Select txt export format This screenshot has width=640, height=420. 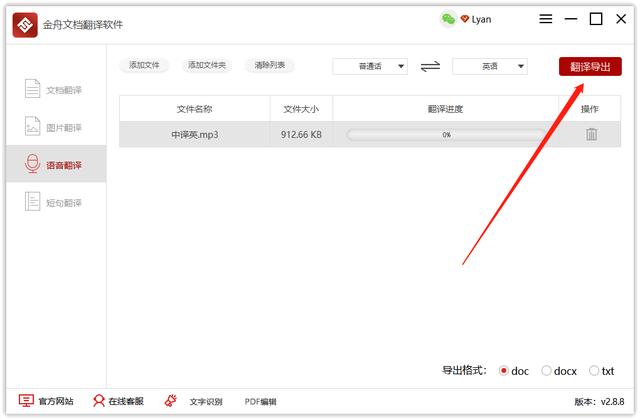point(595,371)
